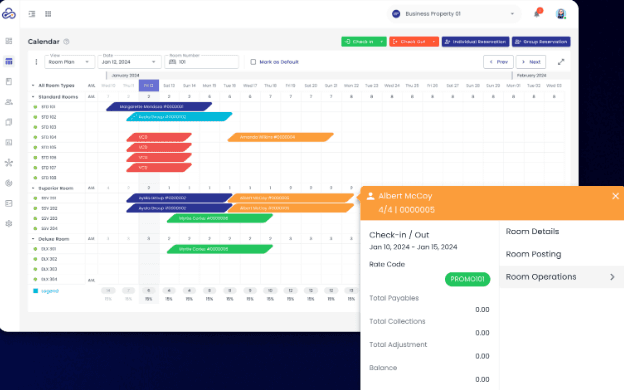This screenshot has height=390, width=624.
Task: Click the help icon next to Calendar title
Action: 66,41
